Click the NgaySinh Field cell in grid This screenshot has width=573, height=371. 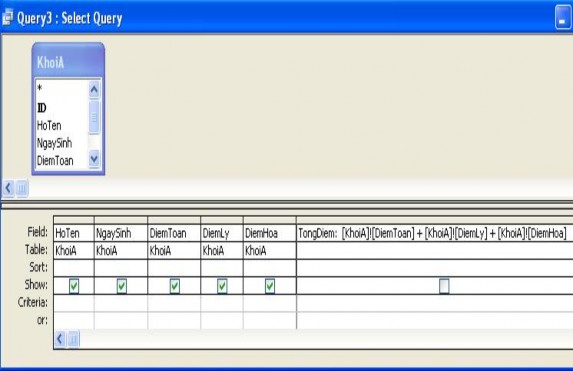(121, 233)
